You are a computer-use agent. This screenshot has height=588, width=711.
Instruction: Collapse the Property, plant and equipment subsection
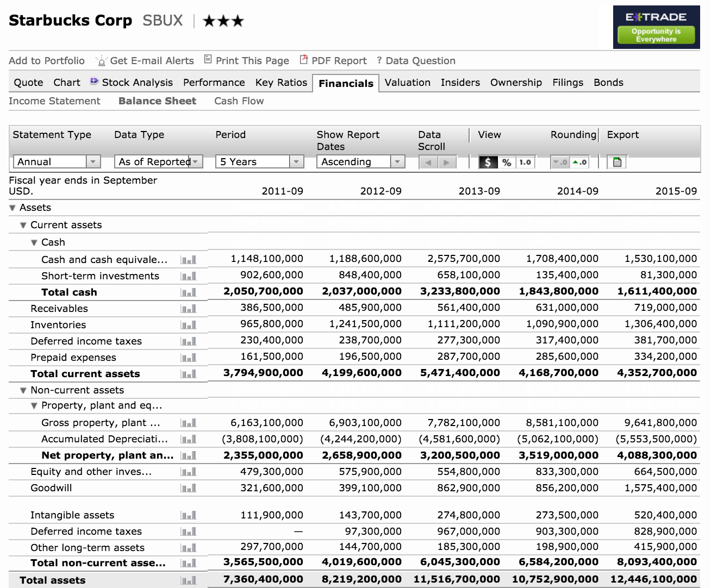[x=34, y=405]
